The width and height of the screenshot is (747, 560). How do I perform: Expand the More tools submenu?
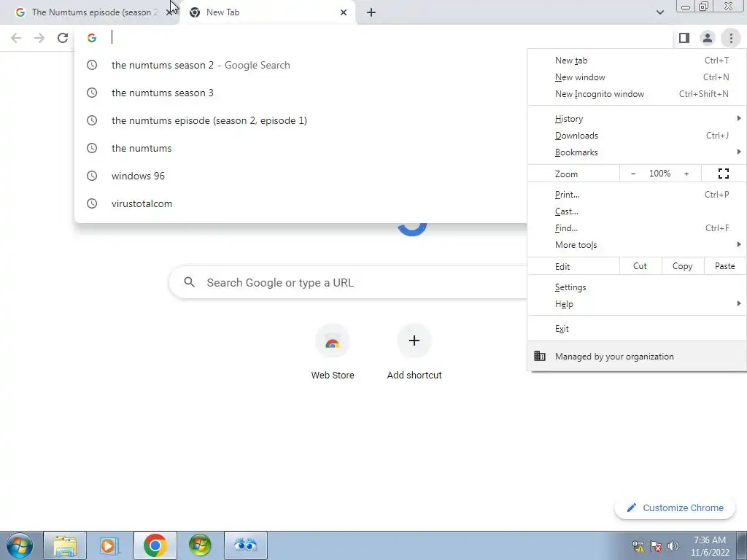(636, 245)
